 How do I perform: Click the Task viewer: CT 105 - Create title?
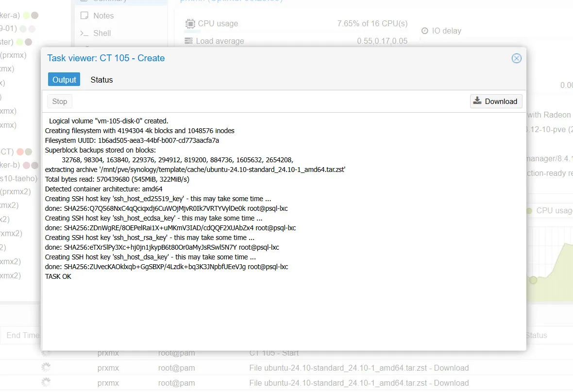[106, 58]
